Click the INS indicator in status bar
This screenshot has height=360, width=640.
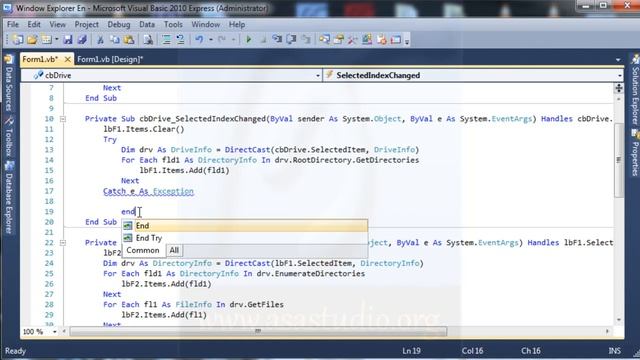pos(614,351)
